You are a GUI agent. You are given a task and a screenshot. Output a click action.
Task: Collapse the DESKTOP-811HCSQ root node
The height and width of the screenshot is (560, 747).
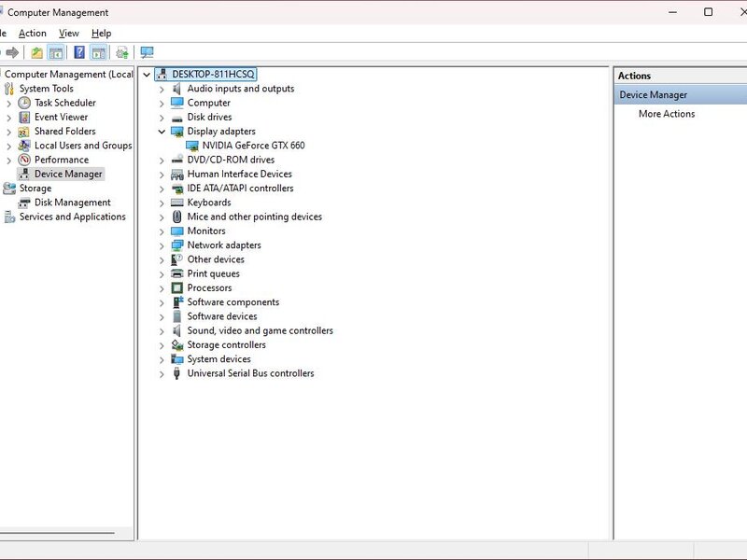click(x=147, y=75)
